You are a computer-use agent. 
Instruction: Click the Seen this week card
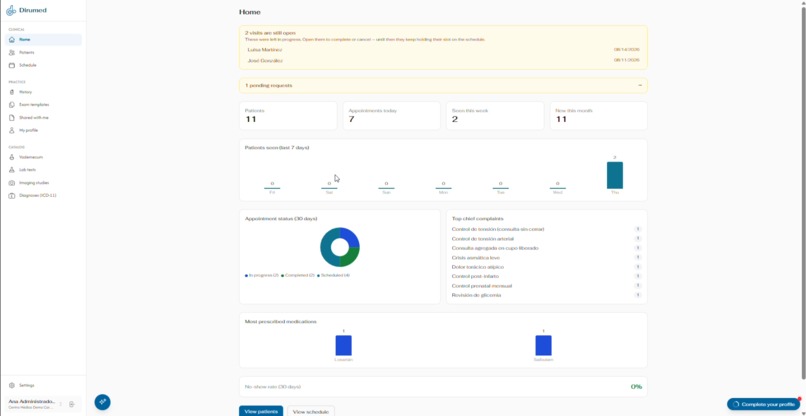(495, 116)
